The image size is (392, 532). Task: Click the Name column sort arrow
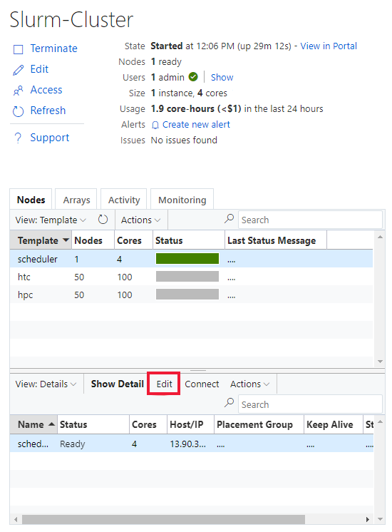tap(51, 424)
